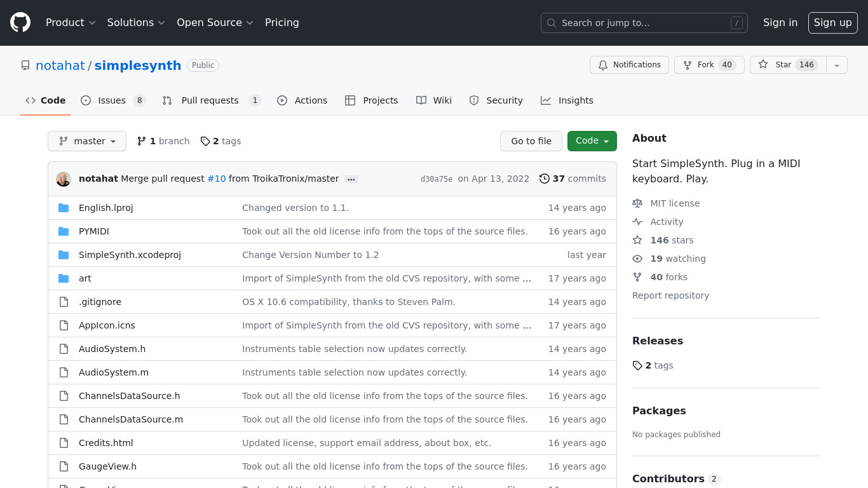View the 146 stars link
Viewport: 868px width, 488px height.
click(x=663, y=240)
